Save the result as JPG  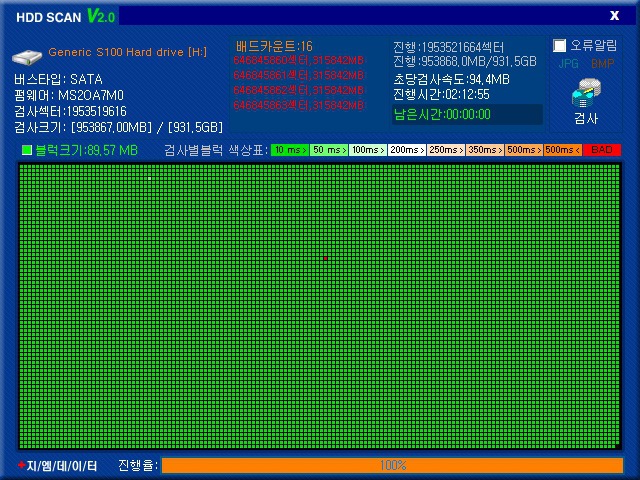point(569,64)
